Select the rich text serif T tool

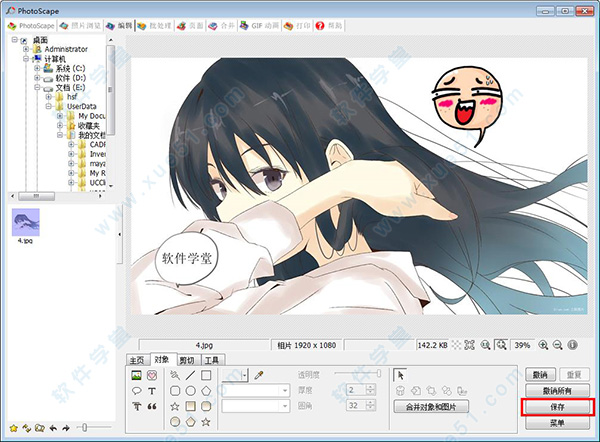click(x=137, y=406)
